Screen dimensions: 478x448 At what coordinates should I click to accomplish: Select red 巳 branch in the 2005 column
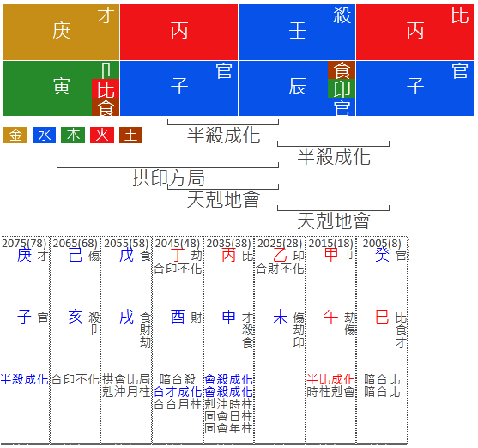tap(382, 317)
